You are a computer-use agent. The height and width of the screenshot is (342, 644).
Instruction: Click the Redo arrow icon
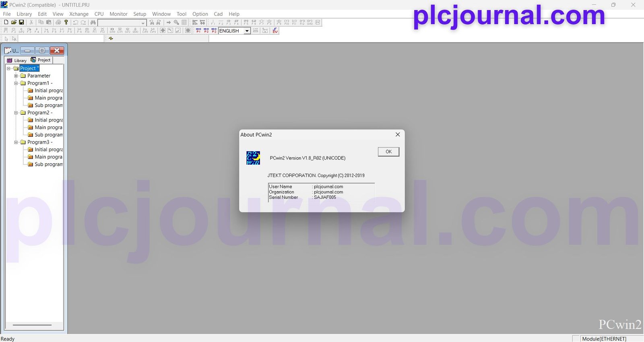point(83,23)
